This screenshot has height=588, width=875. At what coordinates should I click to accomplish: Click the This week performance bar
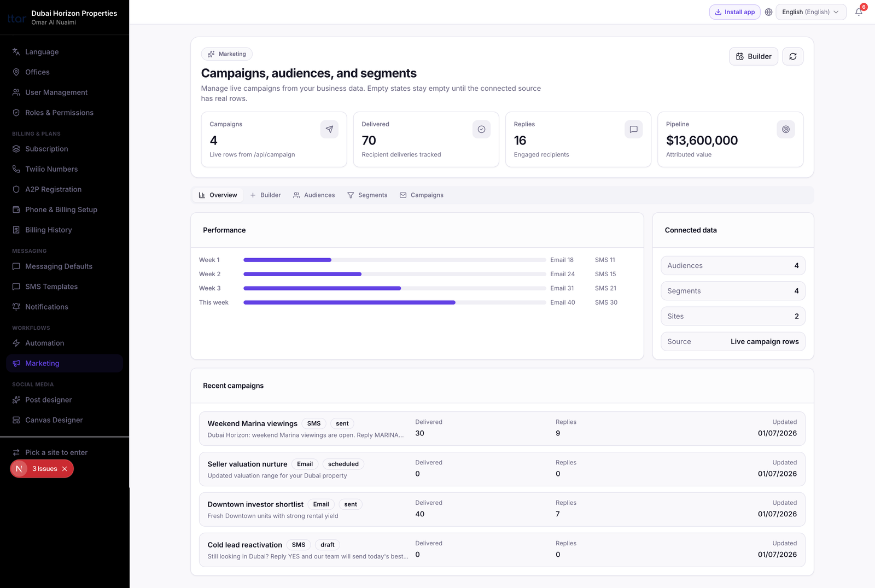394,302
